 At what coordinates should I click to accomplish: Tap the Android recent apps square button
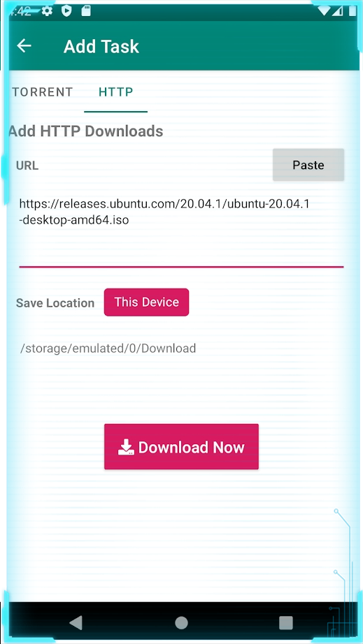click(x=285, y=622)
